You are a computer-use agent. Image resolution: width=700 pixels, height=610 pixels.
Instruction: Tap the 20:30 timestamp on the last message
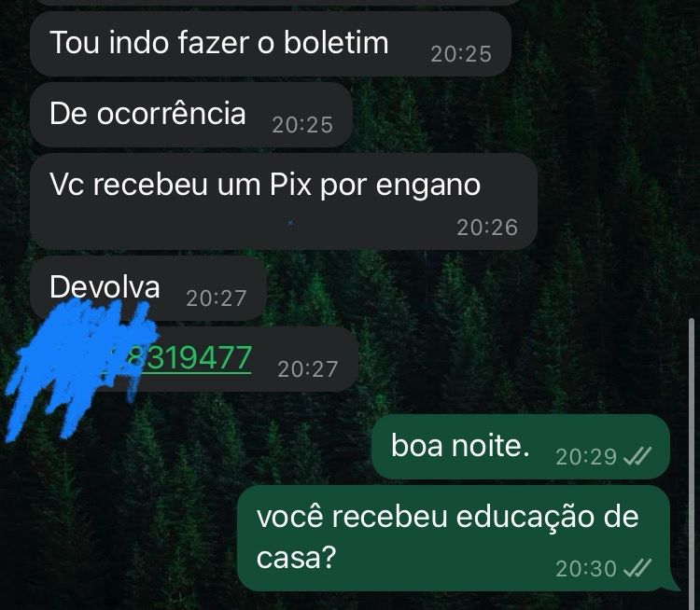(x=586, y=569)
